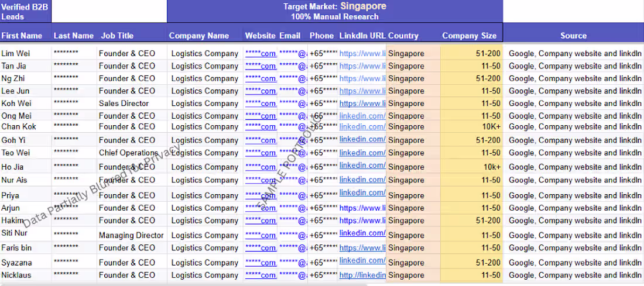Viewport: 644px width, 286px height.
Task: Select the Koh Wei first name cell
Action: click(x=26, y=104)
